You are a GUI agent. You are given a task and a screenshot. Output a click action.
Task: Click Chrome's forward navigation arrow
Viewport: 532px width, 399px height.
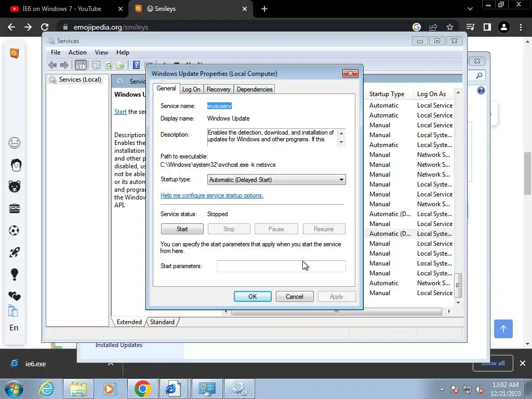click(x=28, y=27)
